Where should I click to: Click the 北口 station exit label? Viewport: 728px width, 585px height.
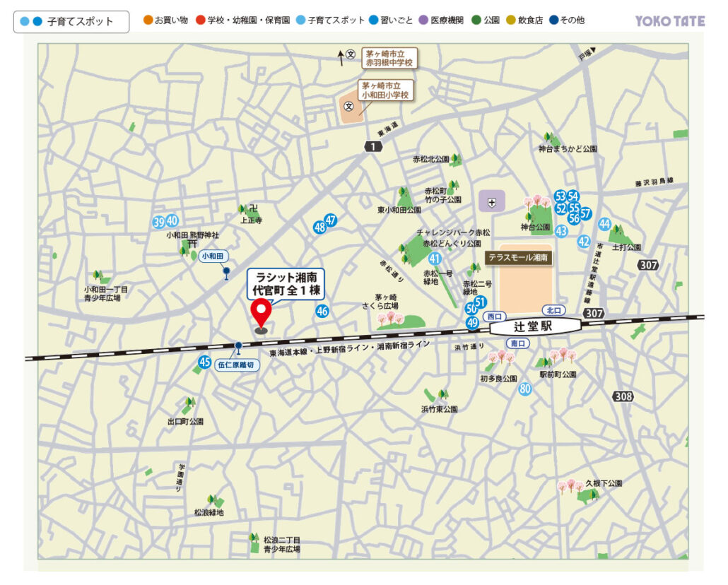pyautogui.click(x=553, y=310)
